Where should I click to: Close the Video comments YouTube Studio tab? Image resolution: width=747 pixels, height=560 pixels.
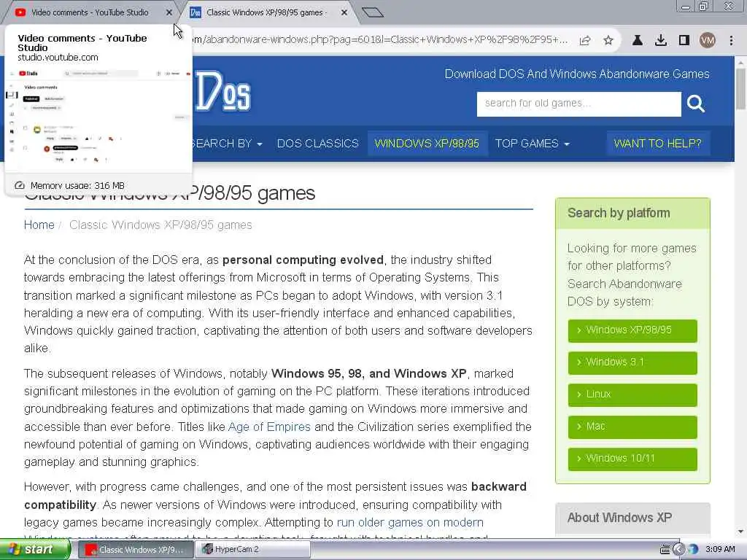point(169,12)
